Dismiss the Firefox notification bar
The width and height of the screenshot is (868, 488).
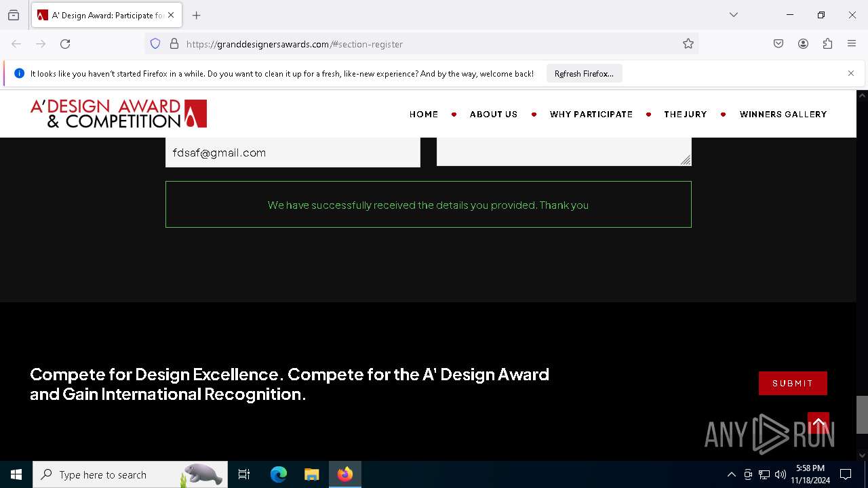[851, 73]
